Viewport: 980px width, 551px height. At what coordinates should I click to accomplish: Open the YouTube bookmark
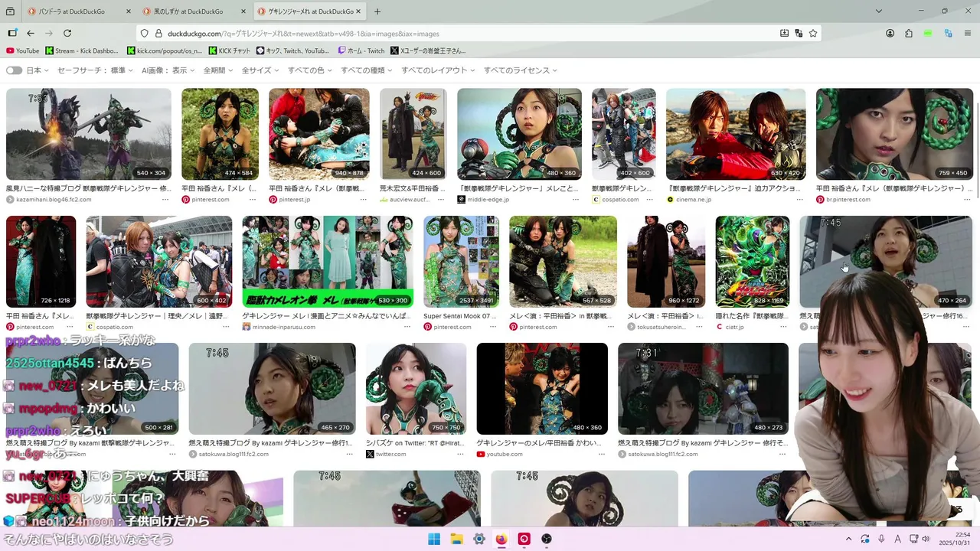tap(22, 51)
